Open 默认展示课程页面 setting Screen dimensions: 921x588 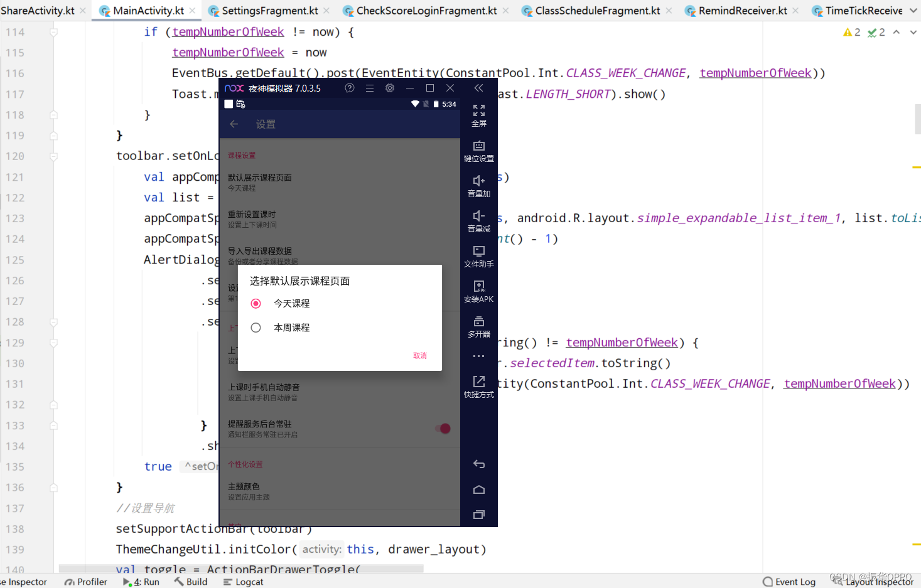[340, 183]
